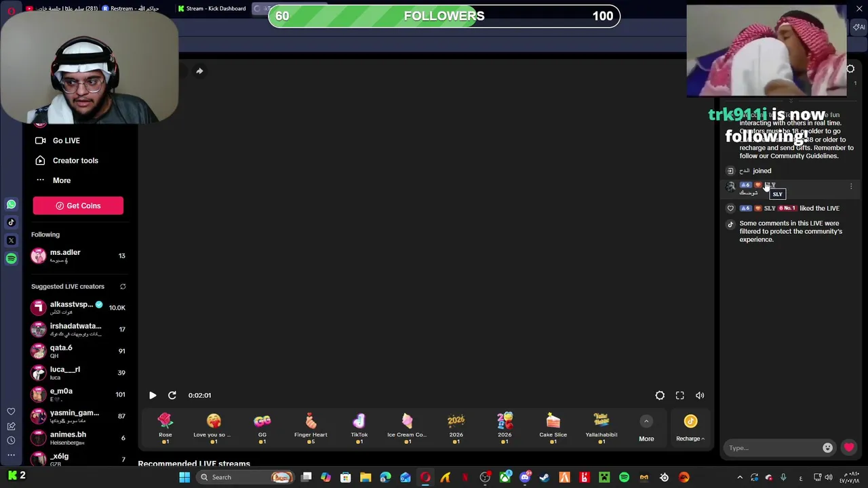Open Opera sidebar history clock icon

[11, 441]
